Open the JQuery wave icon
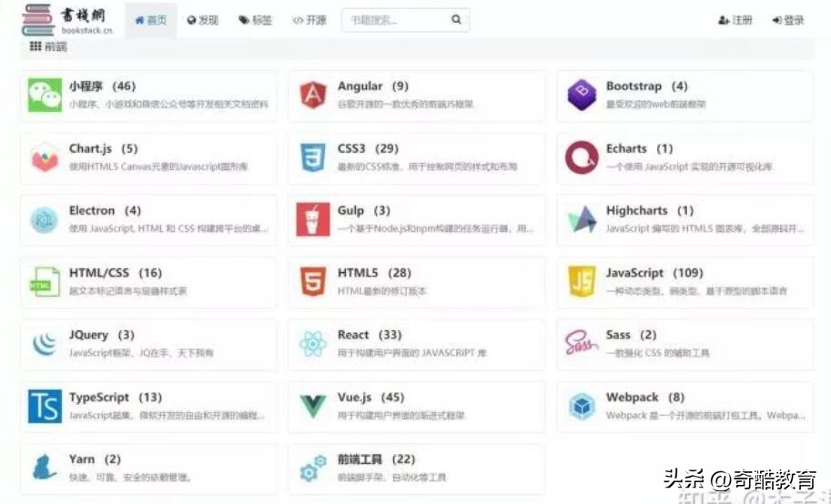The height and width of the screenshot is (504, 831). (45, 344)
